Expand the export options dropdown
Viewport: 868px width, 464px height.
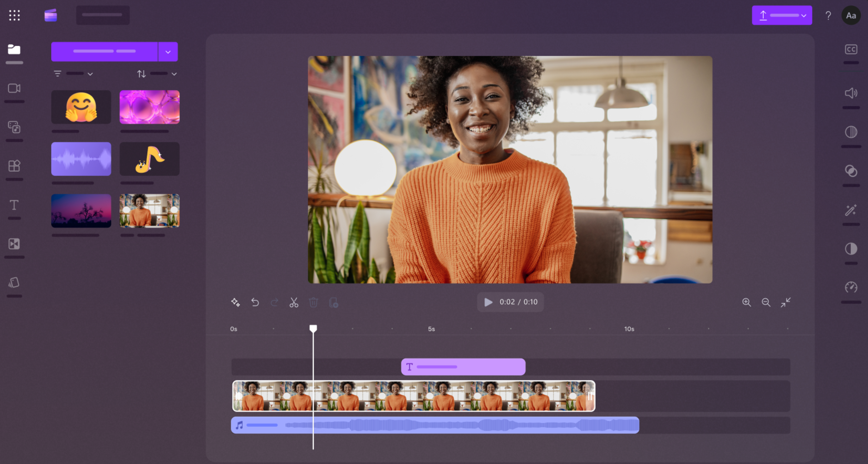pyautogui.click(x=805, y=16)
